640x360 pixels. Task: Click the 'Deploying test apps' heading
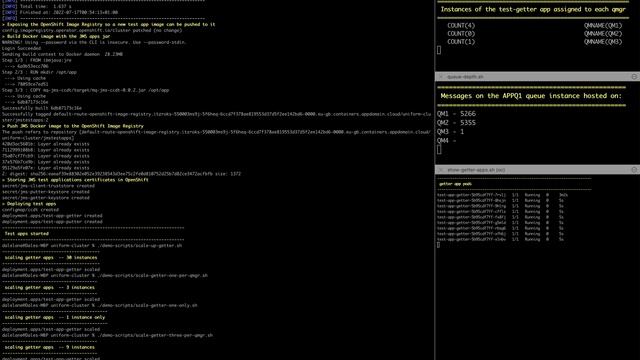tap(29, 204)
